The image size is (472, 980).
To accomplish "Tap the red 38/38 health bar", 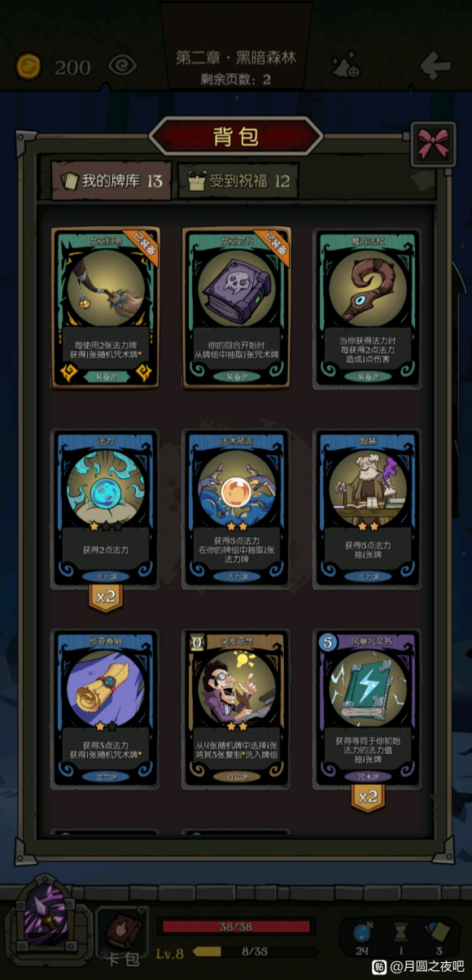I will click(x=236, y=926).
